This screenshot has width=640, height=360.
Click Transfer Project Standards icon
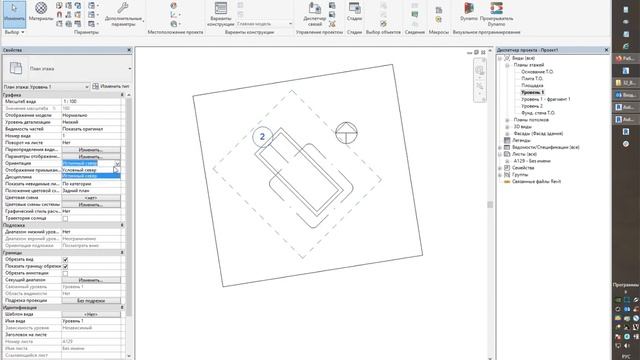pyautogui.click(x=78, y=6)
